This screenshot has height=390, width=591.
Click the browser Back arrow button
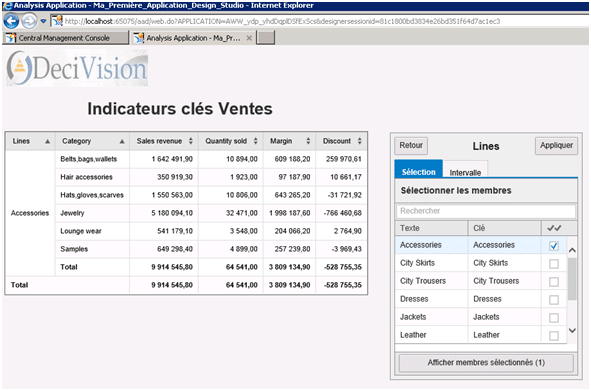pyautogui.click(x=11, y=21)
